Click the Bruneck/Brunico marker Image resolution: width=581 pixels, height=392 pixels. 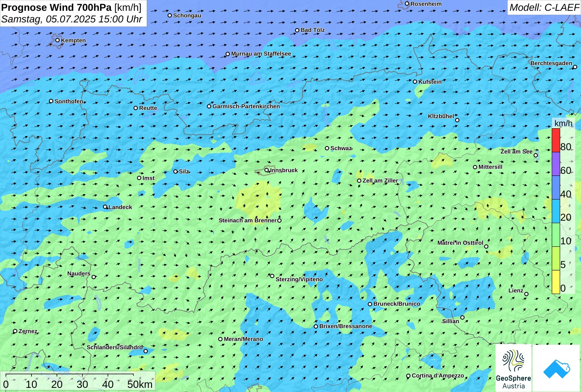pos(370,304)
